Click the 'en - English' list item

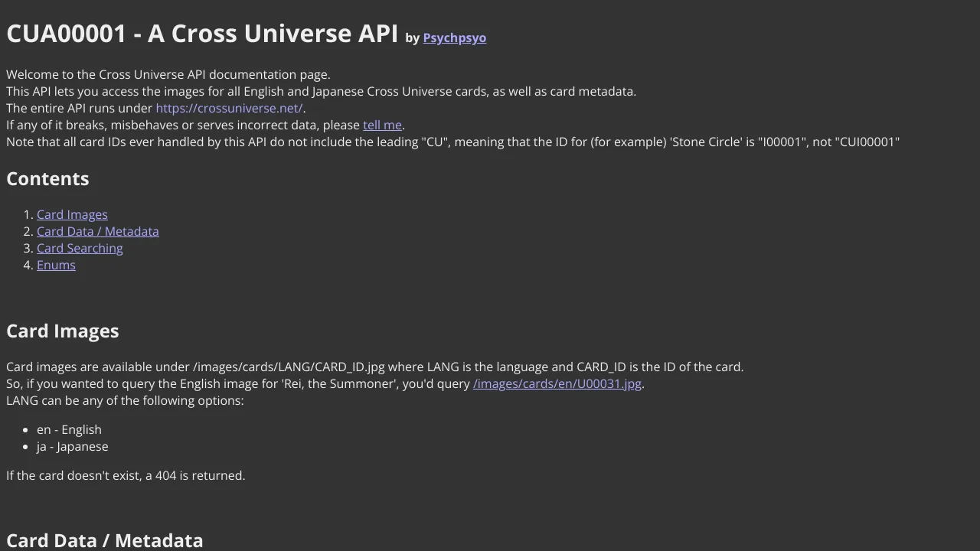[x=69, y=429]
